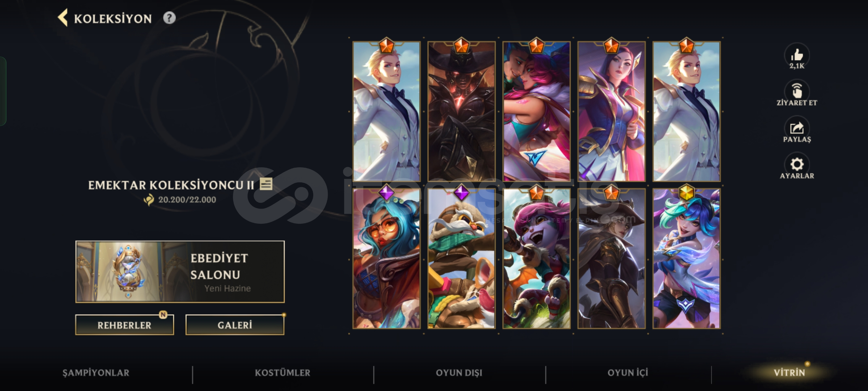Select the blue-haired girl with glasses card
The height and width of the screenshot is (391, 868).
point(386,258)
